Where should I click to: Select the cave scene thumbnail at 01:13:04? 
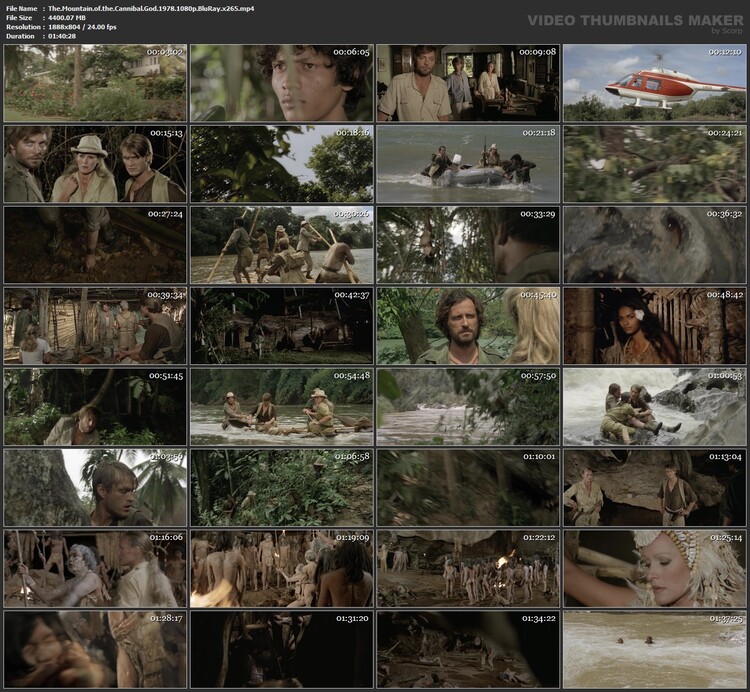tap(654, 487)
